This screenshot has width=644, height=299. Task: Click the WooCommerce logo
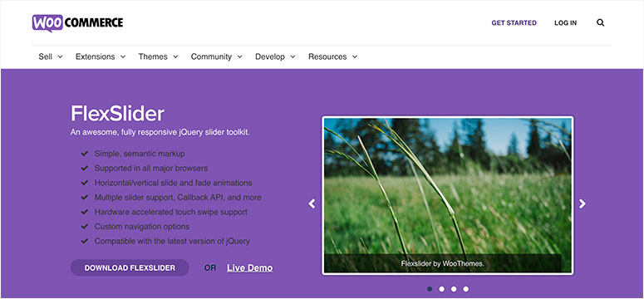(x=77, y=23)
